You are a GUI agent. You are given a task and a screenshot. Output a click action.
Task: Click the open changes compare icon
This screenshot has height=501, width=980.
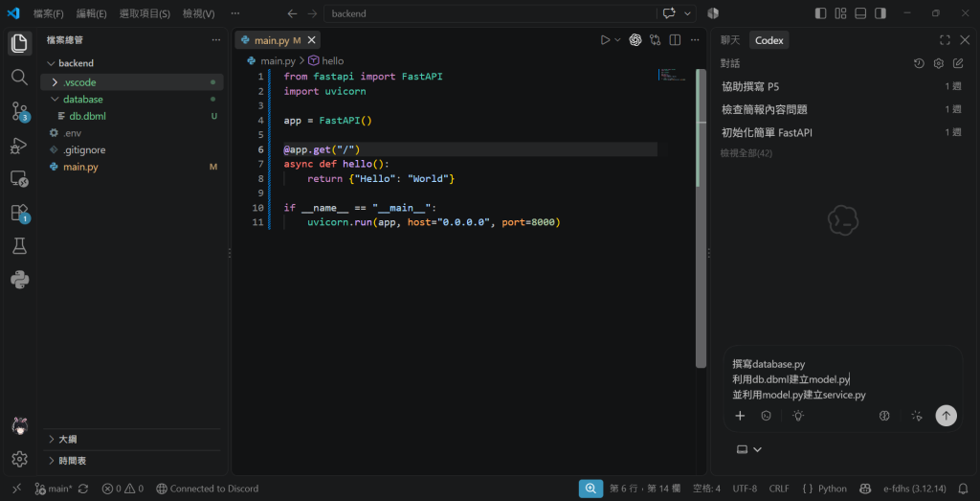[655, 40]
